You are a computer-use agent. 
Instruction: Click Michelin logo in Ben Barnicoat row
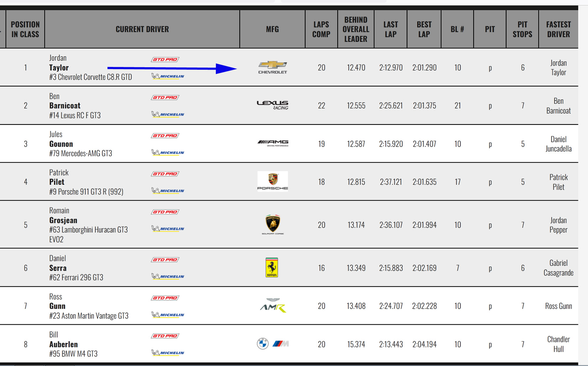168,114
